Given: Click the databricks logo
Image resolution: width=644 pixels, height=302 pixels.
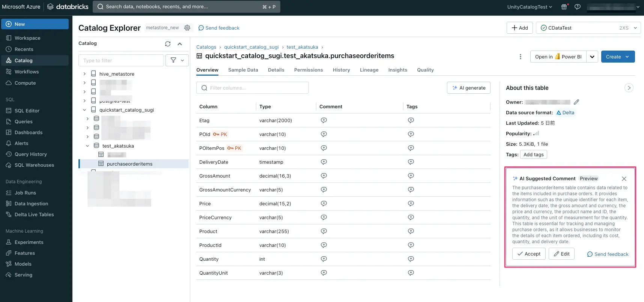Looking at the screenshot, I should coord(68,7).
